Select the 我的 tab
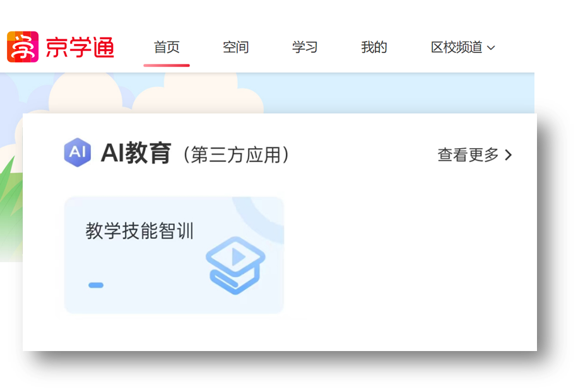 tap(374, 47)
